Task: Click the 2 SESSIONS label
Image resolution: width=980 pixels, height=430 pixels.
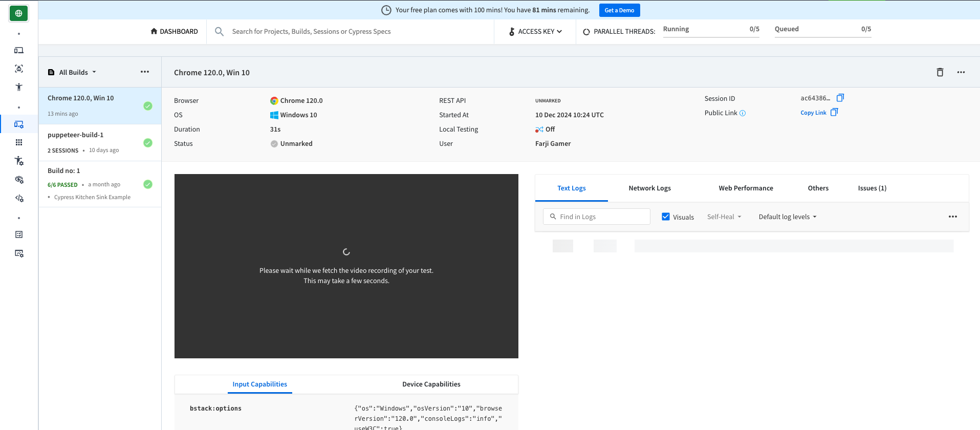Action: tap(63, 150)
